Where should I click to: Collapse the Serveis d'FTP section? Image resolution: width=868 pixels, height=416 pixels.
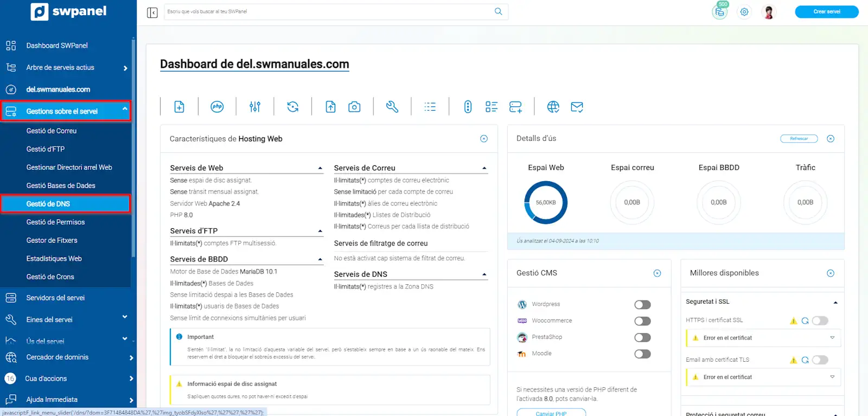[320, 231]
